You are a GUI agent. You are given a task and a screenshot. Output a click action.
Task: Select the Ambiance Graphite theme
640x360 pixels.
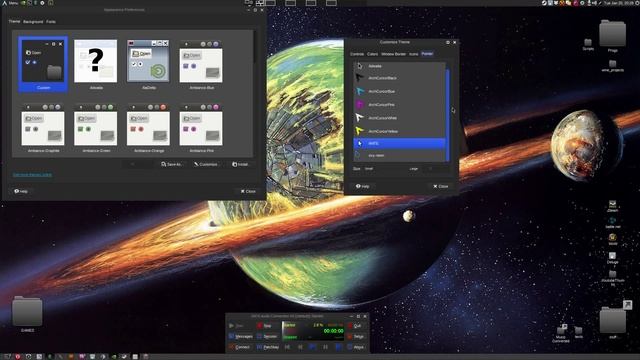[43, 128]
